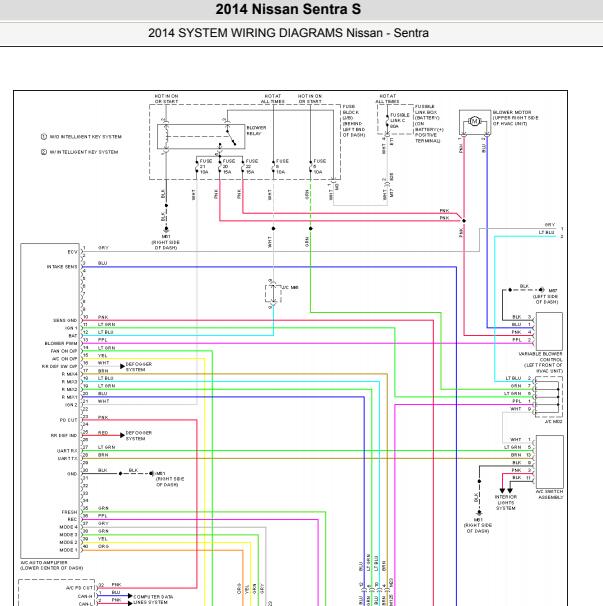This screenshot has width=603, height=606.
Task: Click the circled 2 legend marker
Action: (x=44, y=152)
